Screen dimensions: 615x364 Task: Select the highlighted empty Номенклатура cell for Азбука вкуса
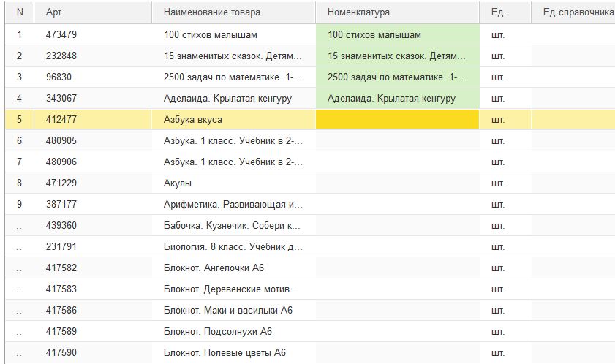[x=397, y=119]
